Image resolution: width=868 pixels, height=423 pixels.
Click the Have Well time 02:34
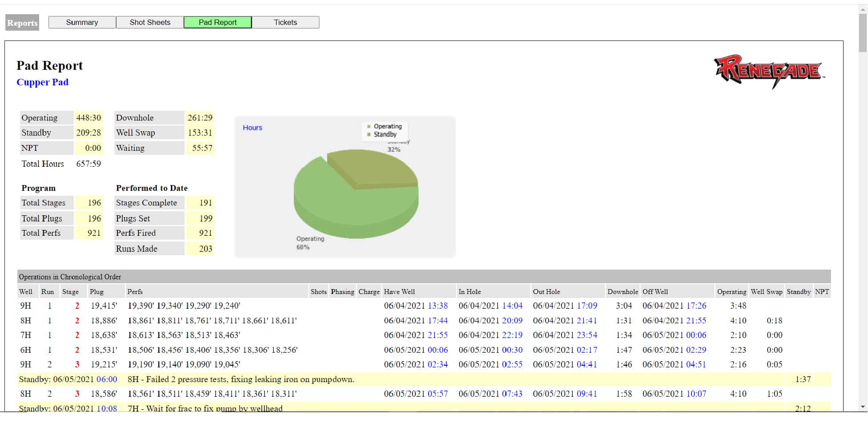pyautogui.click(x=438, y=365)
